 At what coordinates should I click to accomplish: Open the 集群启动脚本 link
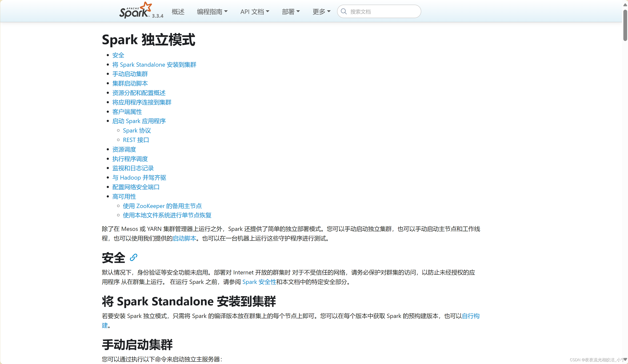[x=130, y=83]
